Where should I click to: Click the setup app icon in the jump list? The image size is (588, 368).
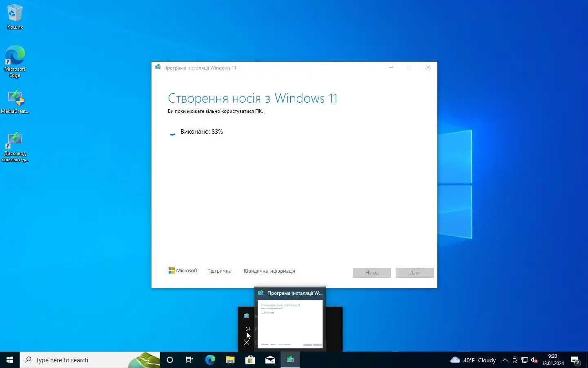coord(246,315)
